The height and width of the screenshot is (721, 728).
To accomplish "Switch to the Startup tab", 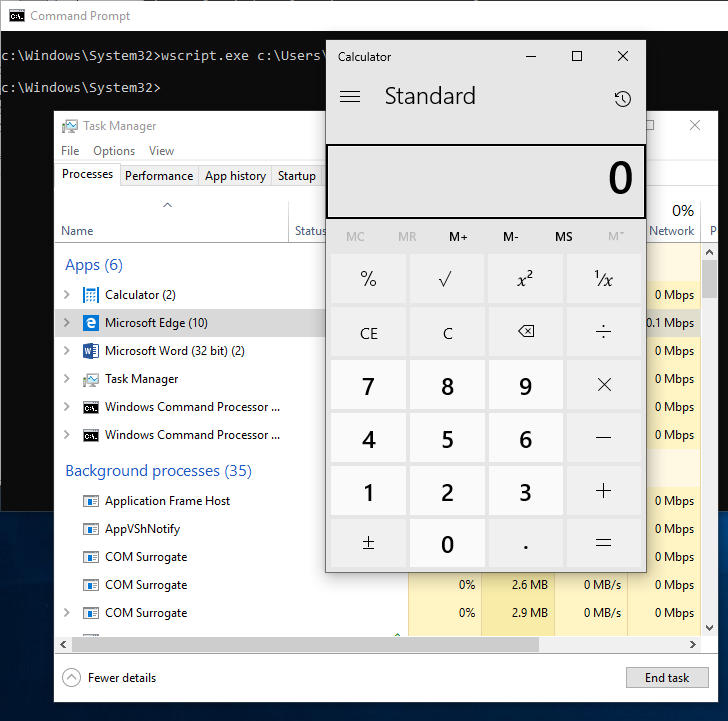I will click(297, 176).
